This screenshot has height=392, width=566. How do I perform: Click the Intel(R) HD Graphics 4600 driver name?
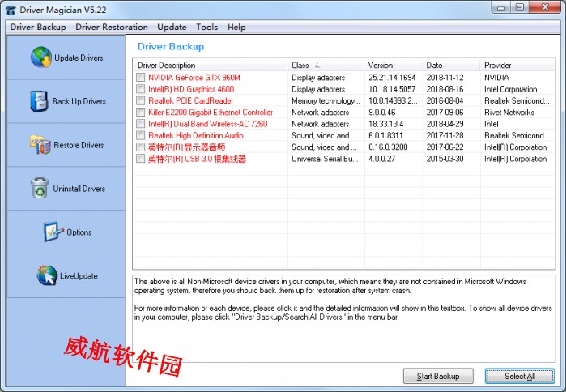tap(191, 89)
